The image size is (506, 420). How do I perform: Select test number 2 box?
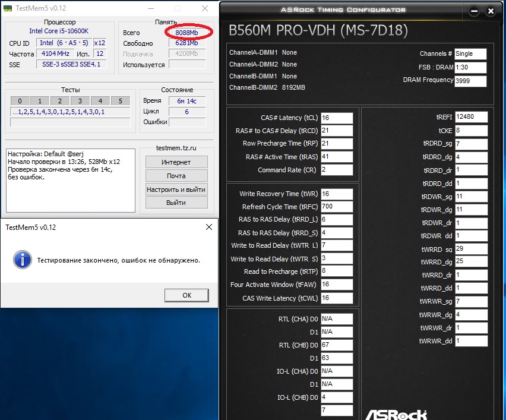(60, 101)
